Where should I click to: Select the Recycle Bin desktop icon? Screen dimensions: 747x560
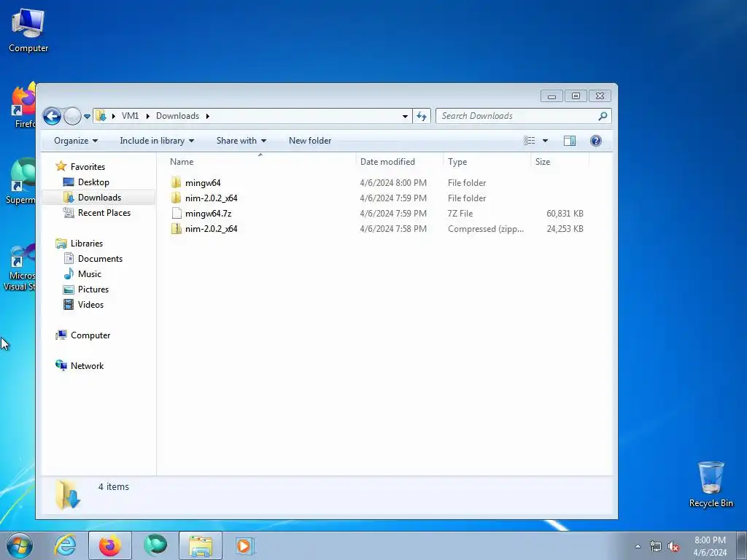tap(711, 484)
